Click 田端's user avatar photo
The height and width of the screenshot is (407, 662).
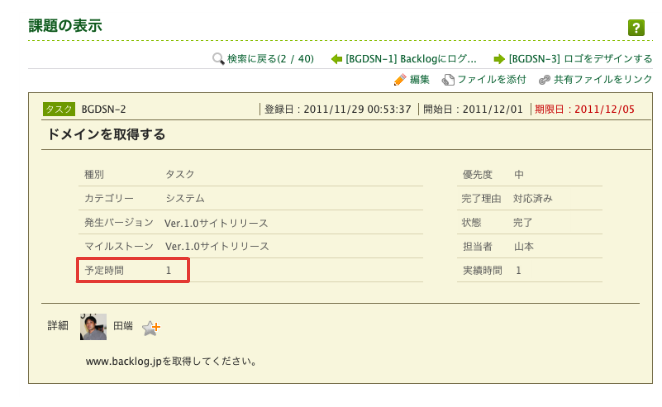93,326
